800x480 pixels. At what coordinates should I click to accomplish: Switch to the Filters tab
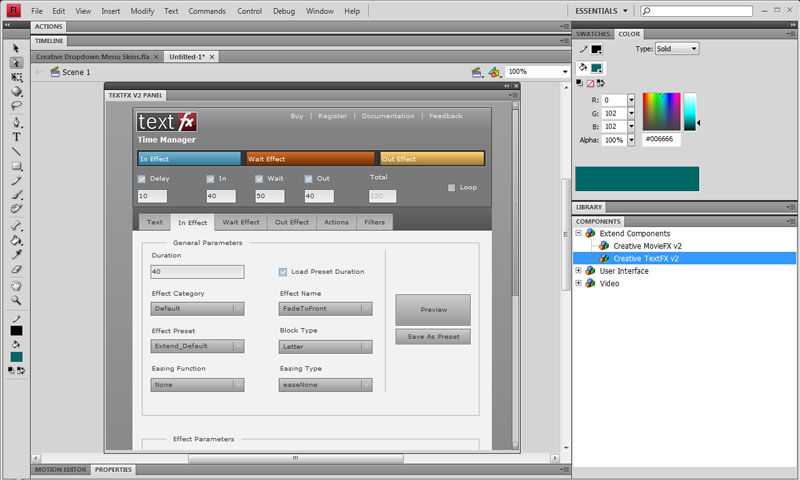(374, 222)
